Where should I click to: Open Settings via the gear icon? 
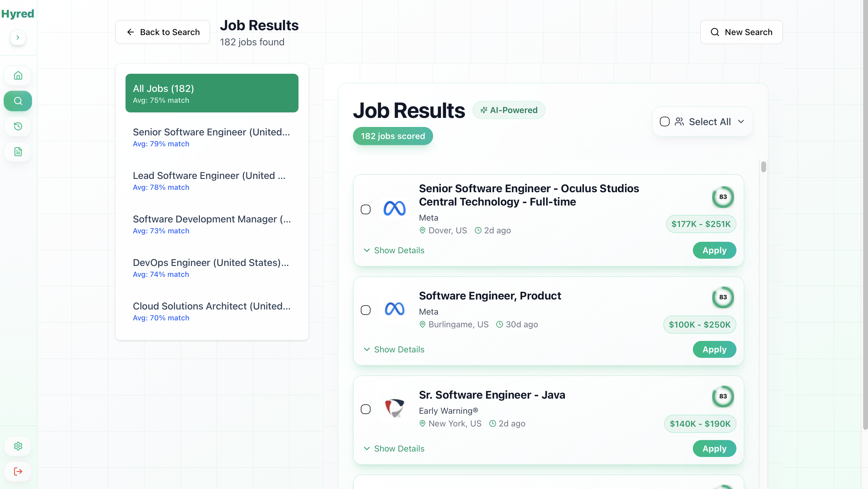coord(18,446)
